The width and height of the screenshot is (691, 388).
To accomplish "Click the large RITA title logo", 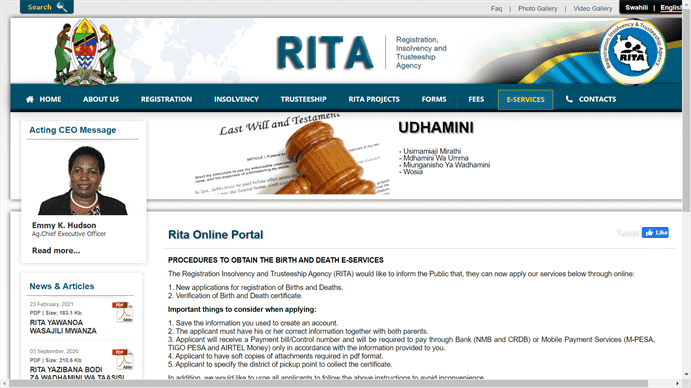I will pos(325,53).
